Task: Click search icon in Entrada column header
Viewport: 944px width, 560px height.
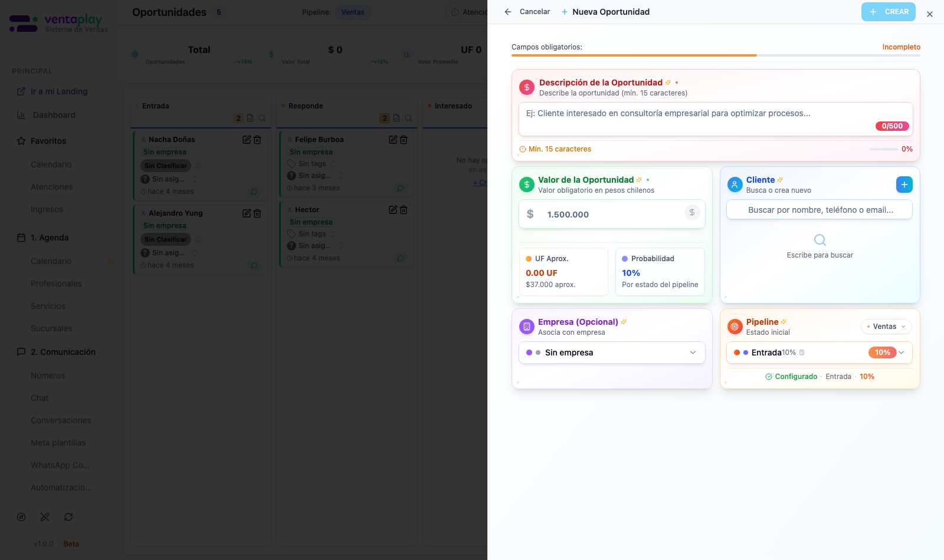Action: [262, 118]
